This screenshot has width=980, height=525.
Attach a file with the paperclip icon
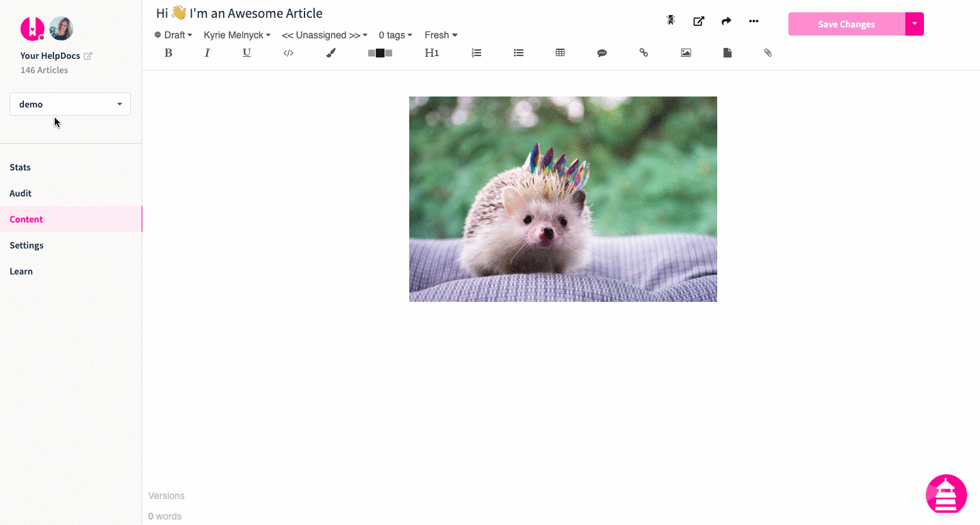click(768, 53)
